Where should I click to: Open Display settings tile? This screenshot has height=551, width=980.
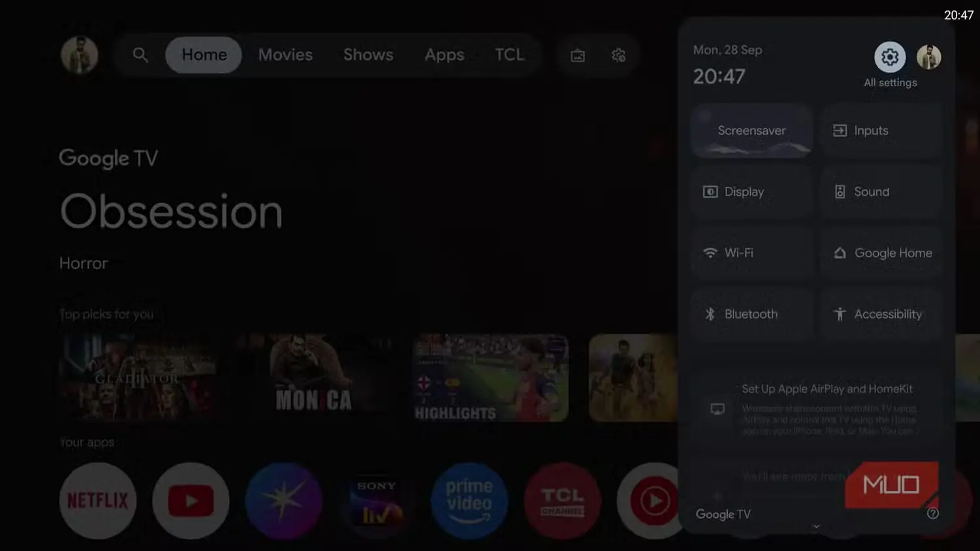752,192
